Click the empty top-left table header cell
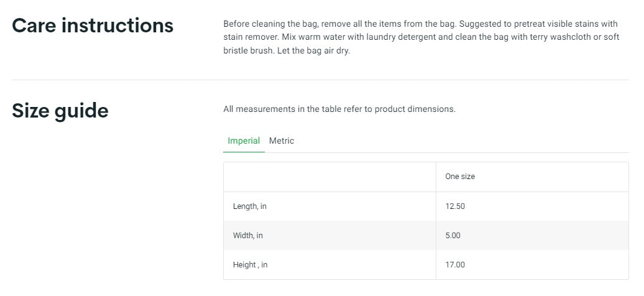This screenshot has width=644, height=296. pos(329,177)
